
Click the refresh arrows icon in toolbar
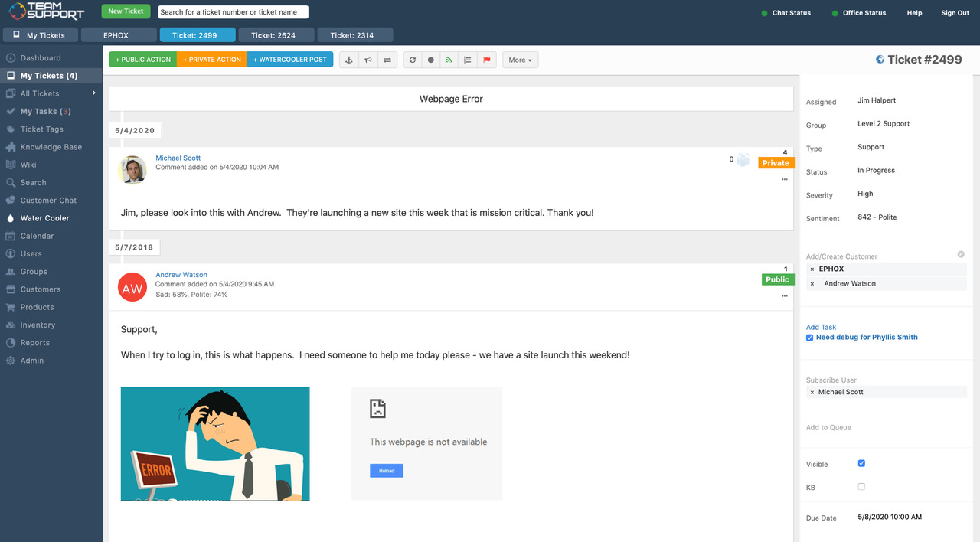(x=413, y=60)
